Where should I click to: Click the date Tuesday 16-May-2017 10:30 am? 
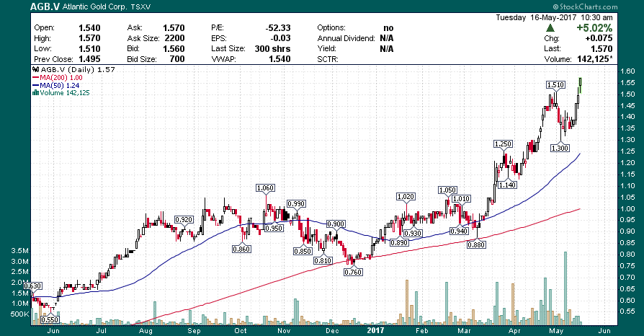coord(554,17)
